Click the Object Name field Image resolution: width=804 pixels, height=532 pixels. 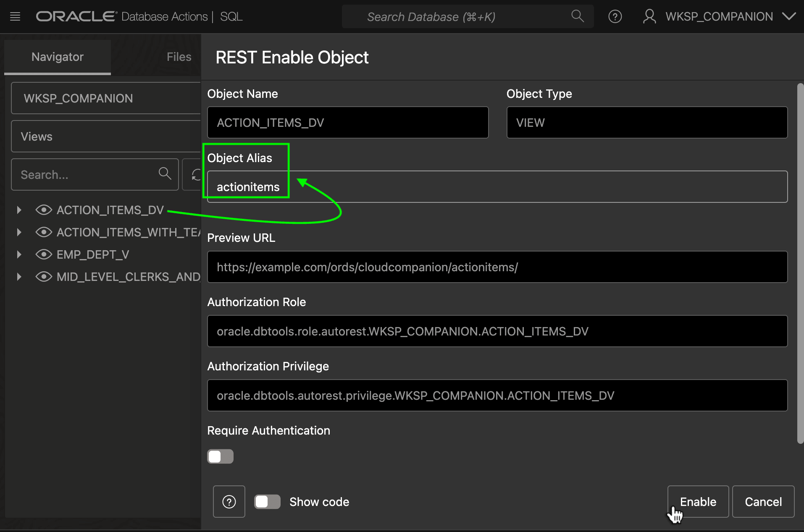(348, 123)
